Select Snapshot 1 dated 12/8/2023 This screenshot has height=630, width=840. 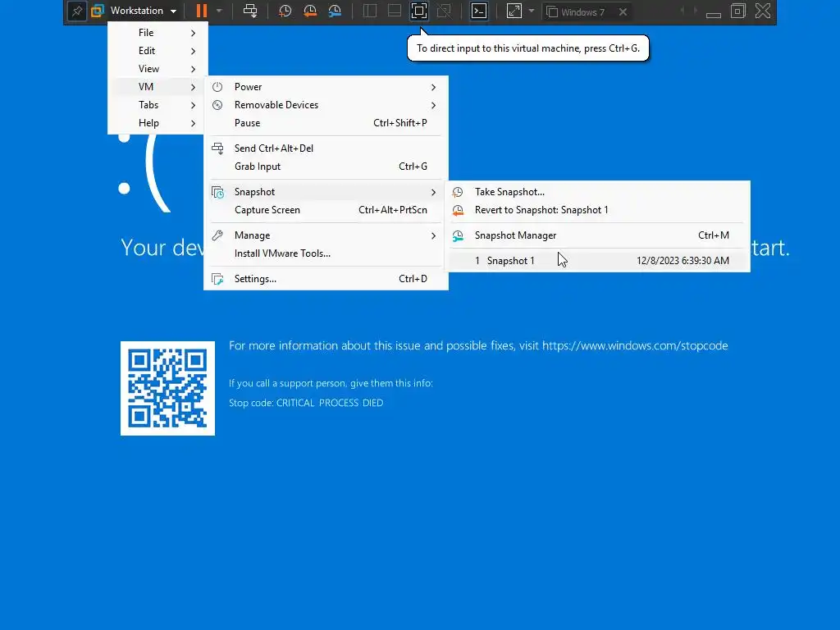click(597, 260)
